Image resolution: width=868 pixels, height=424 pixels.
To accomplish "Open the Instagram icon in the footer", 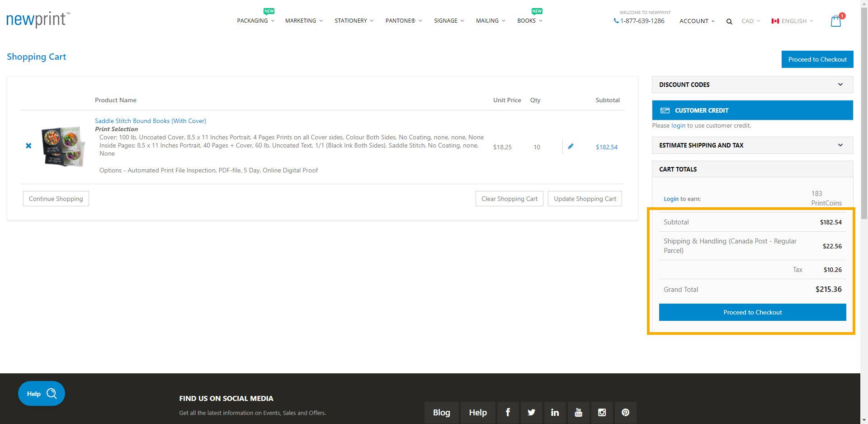I will coord(602,412).
